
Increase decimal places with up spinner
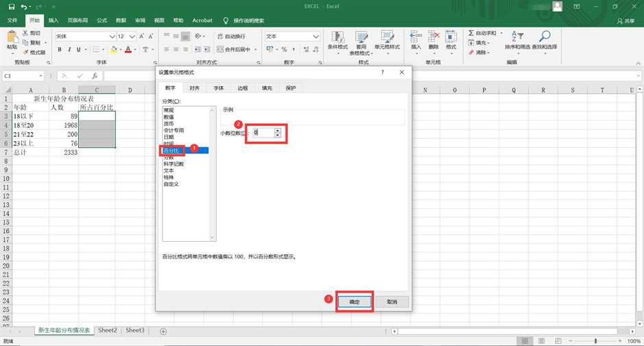(x=277, y=129)
